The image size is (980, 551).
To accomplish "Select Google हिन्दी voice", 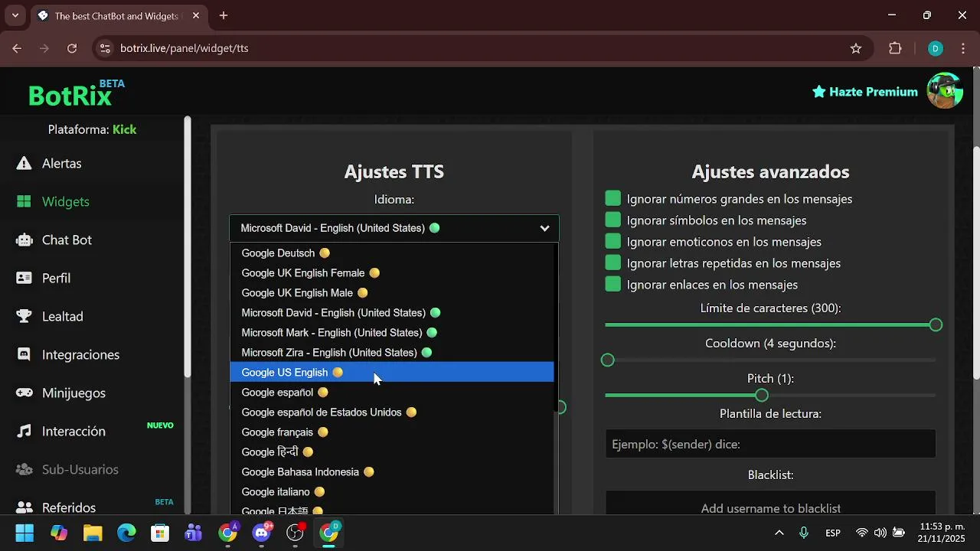I will [x=392, y=452].
